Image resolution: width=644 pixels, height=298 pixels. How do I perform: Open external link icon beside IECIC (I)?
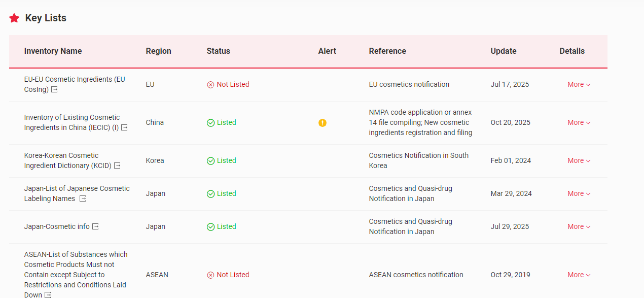(124, 128)
